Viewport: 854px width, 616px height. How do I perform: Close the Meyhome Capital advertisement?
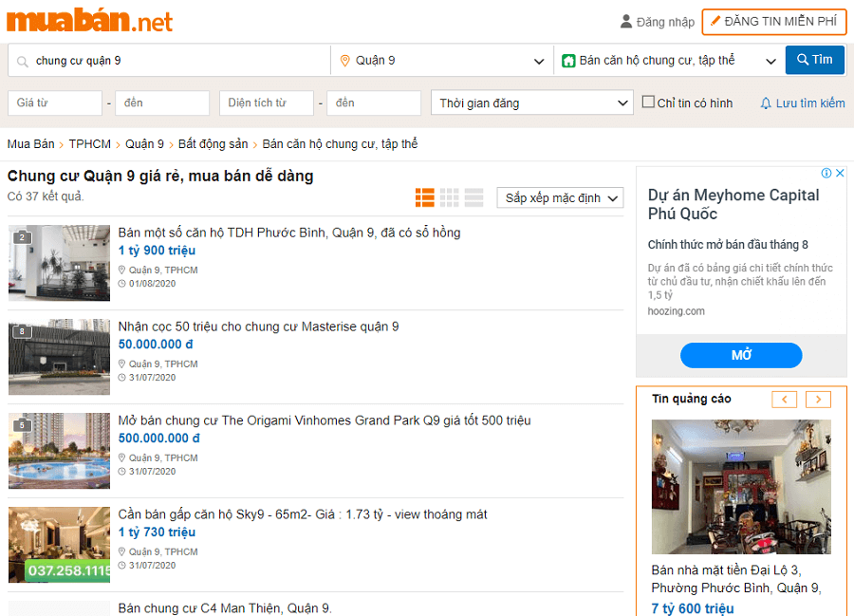840,173
